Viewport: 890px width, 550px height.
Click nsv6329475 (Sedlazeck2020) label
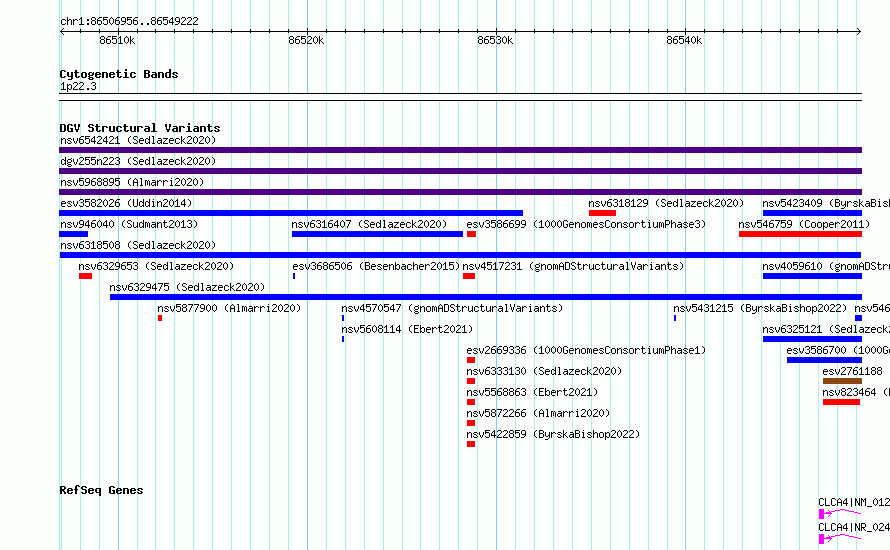[187, 287]
